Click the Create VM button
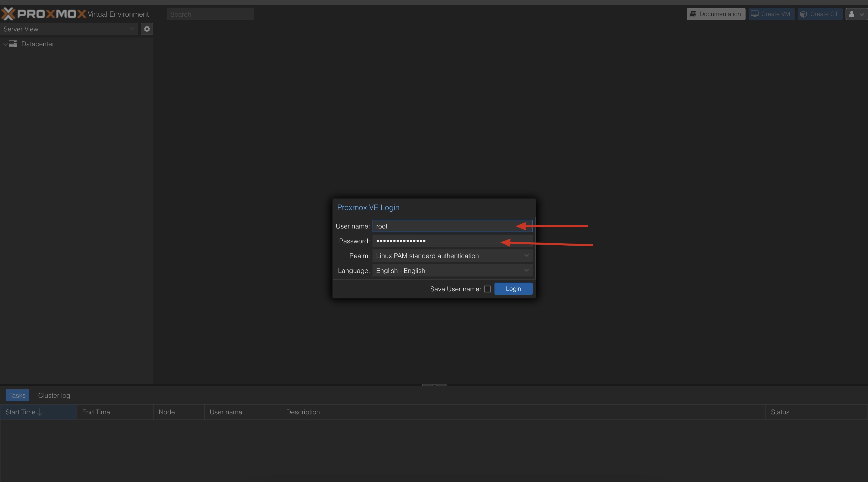The image size is (868, 482). pyautogui.click(x=771, y=14)
